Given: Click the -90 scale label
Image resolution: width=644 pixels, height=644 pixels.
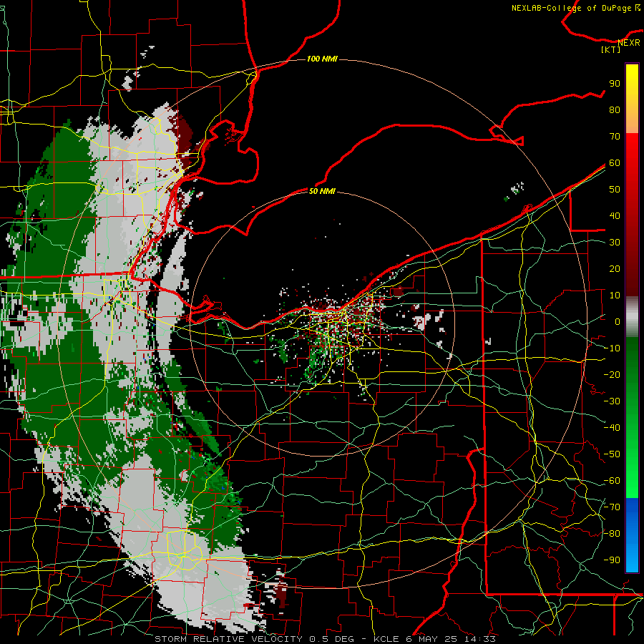Looking at the screenshot, I should tap(612, 560).
